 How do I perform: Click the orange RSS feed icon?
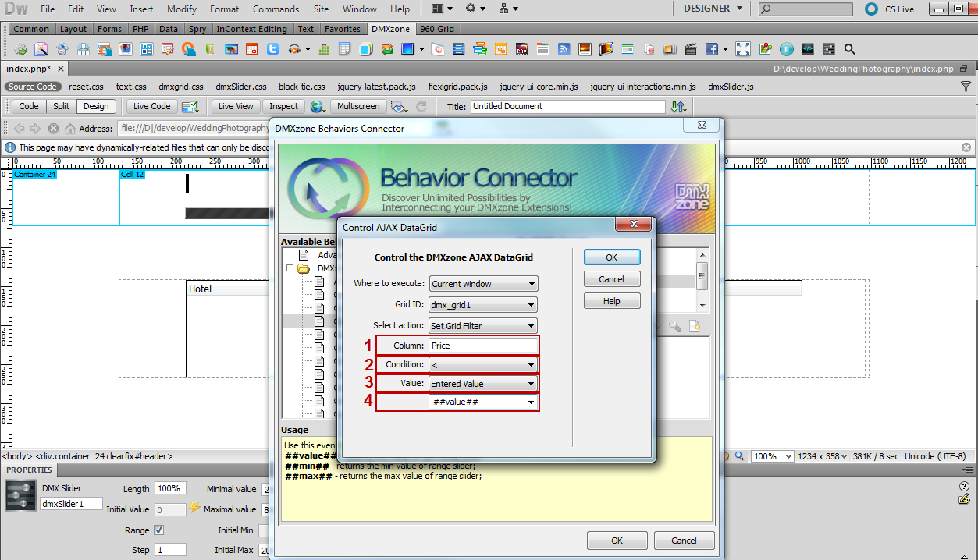[x=564, y=49]
